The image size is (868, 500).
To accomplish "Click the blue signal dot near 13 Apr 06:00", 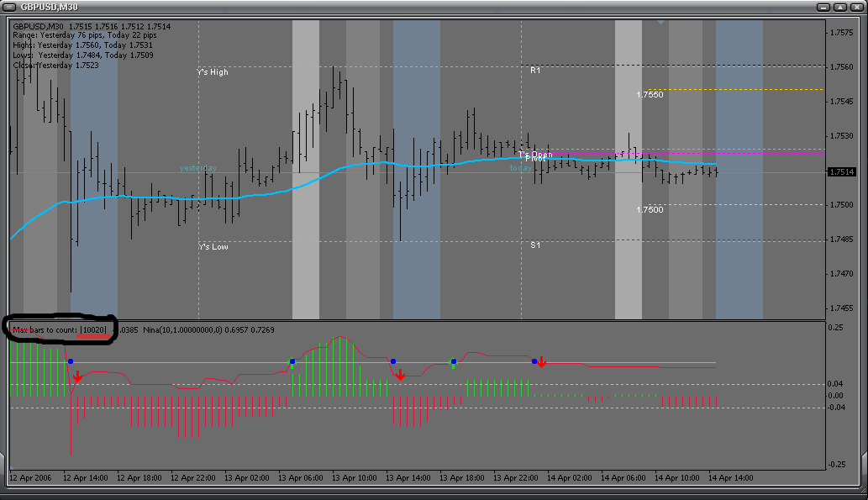I will point(292,361).
